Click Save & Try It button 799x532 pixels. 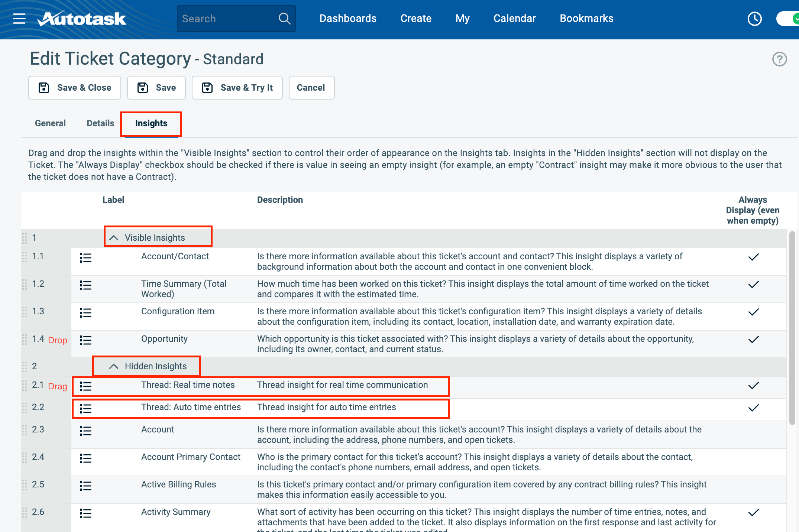[237, 88]
